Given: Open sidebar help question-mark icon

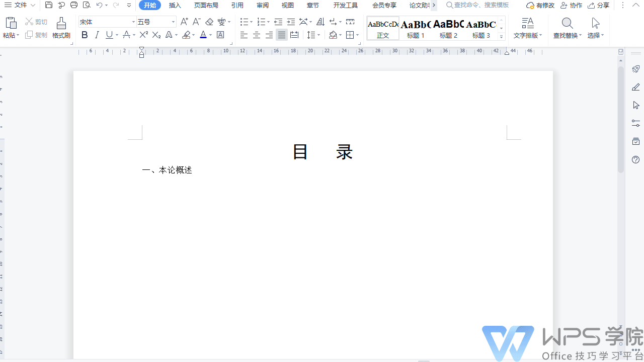Looking at the screenshot, I should click(x=636, y=160).
